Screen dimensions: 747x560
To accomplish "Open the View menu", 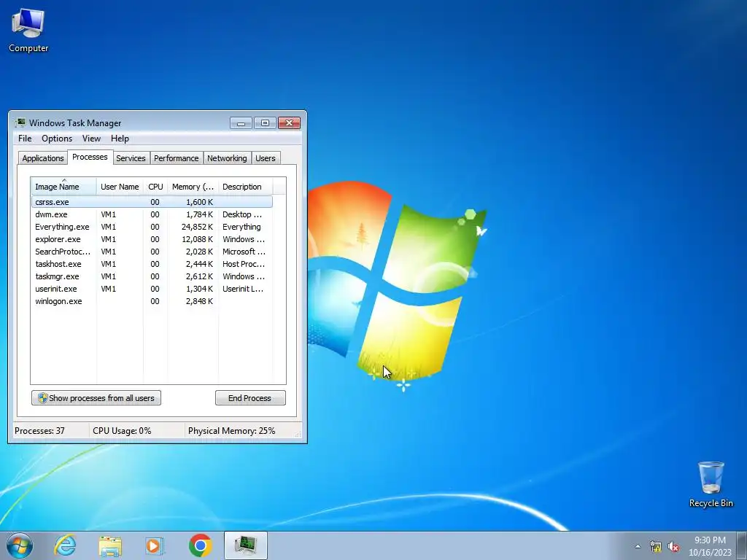I will click(x=91, y=139).
